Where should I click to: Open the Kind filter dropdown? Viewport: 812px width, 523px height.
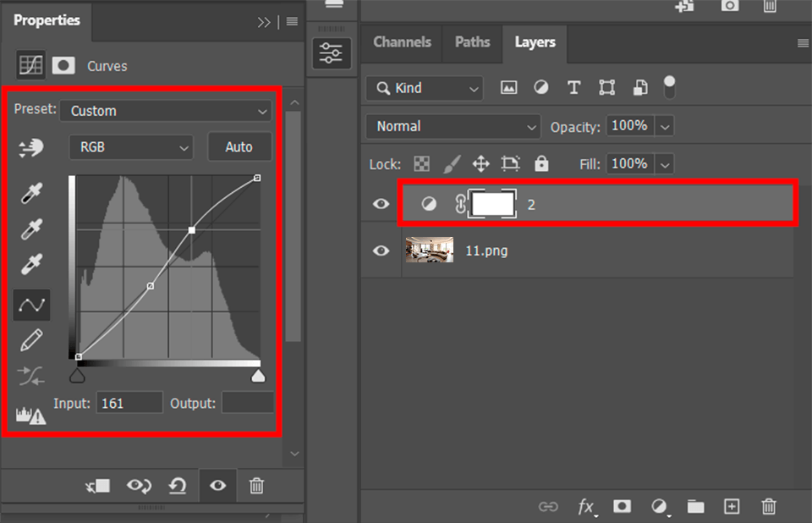(424, 88)
